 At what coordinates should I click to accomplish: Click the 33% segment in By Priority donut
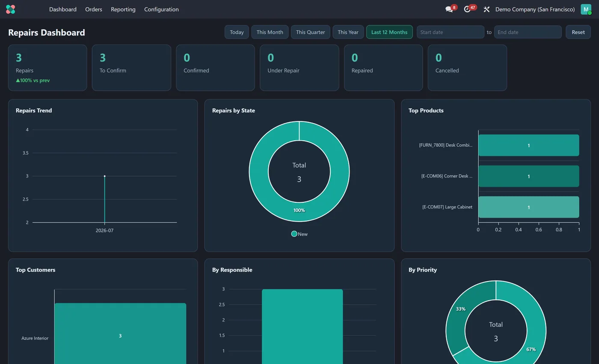pyautogui.click(x=461, y=309)
